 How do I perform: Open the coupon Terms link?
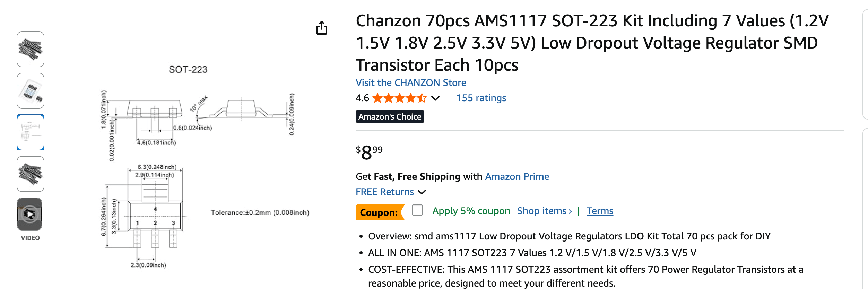(x=600, y=211)
